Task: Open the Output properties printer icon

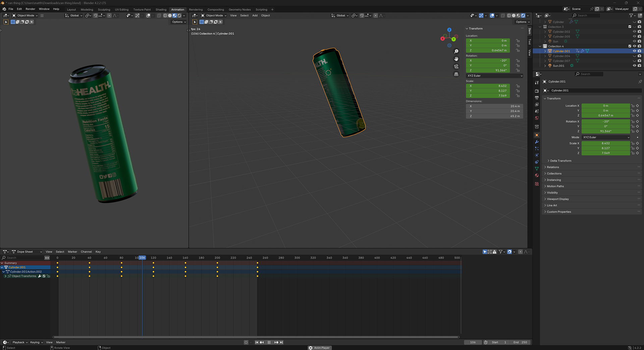Action: (x=537, y=98)
